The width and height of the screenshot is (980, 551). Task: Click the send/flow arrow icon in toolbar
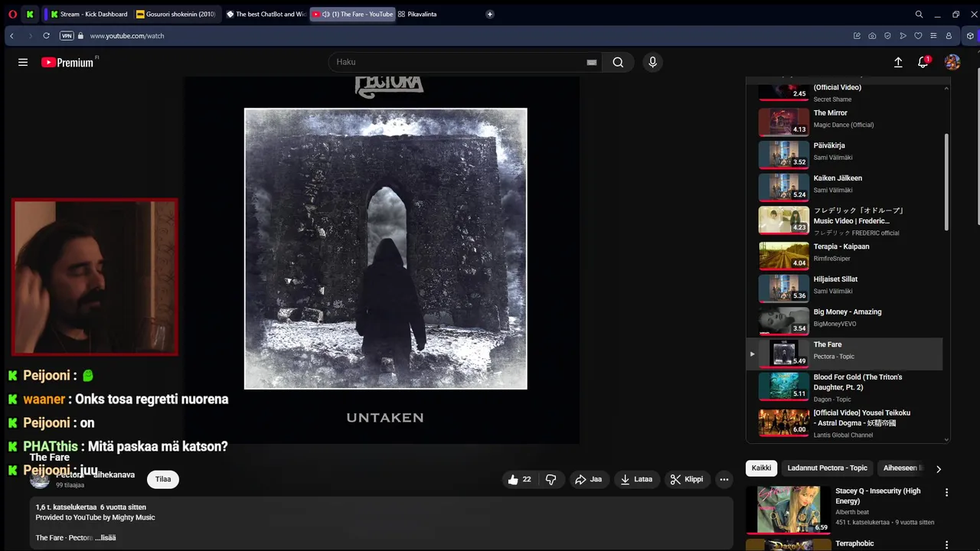tap(903, 36)
